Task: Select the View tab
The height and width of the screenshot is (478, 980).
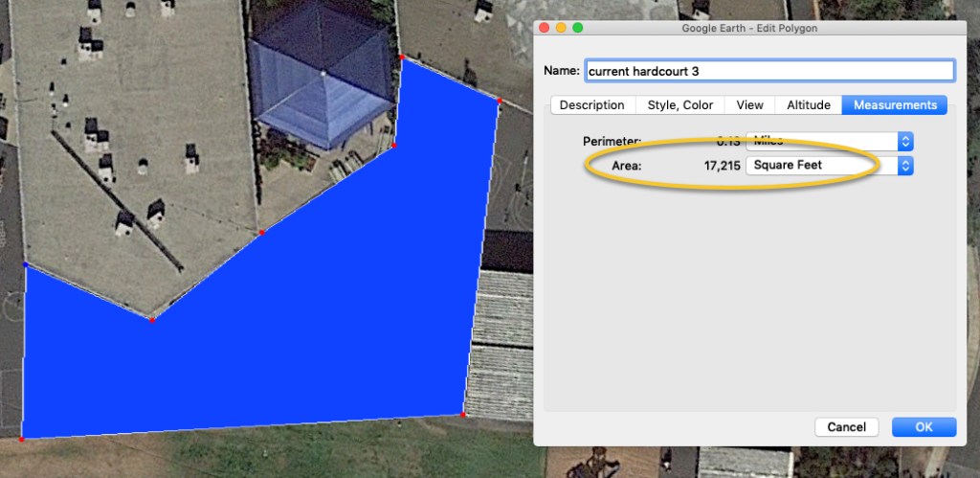Action: pos(749,105)
